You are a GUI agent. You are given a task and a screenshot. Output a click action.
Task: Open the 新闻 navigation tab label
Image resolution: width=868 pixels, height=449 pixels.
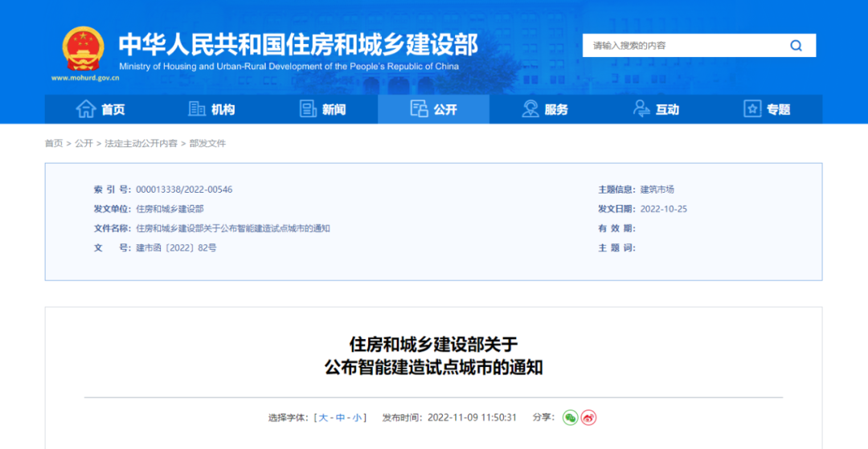[x=334, y=110]
